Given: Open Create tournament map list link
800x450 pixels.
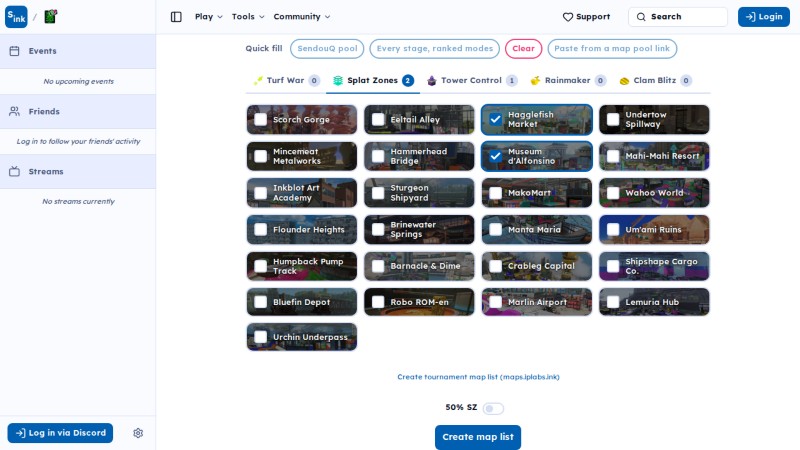Looking at the screenshot, I should pyautogui.click(x=479, y=377).
